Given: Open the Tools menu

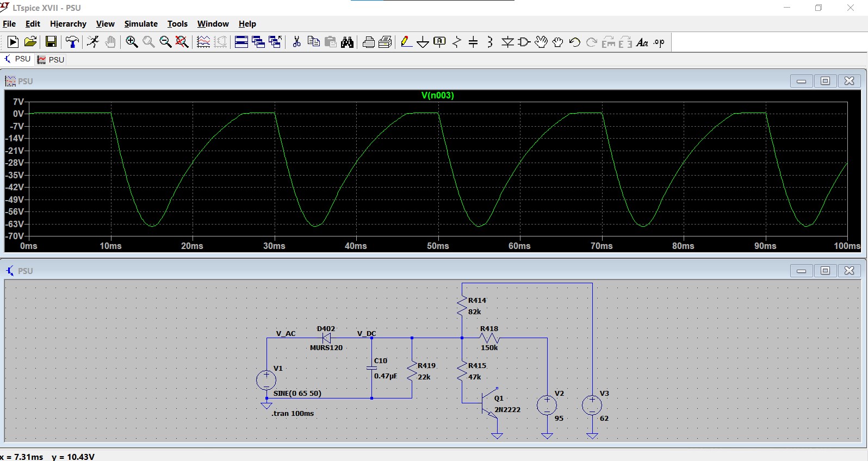Looking at the screenshot, I should tap(177, 24).
